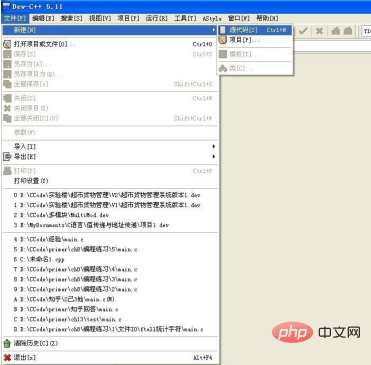Choose 源代码[S] to create new source file
The width and height of the screenshot is (371, 365).
coord(255,30)
